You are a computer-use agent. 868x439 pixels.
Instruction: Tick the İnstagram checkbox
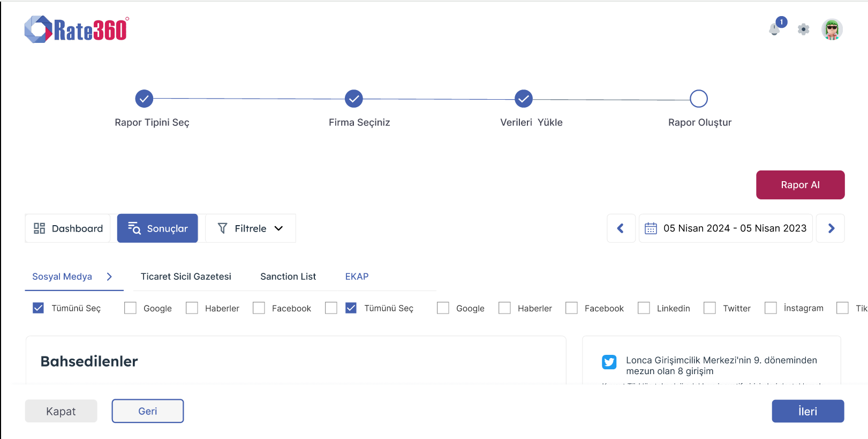[x=771, y=308]
